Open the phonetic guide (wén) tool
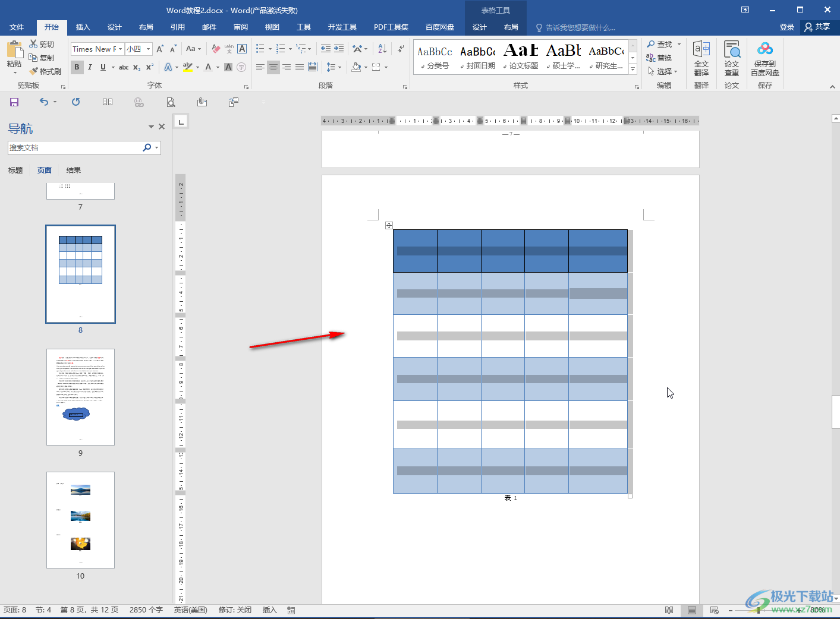 (x=229, y=49)
